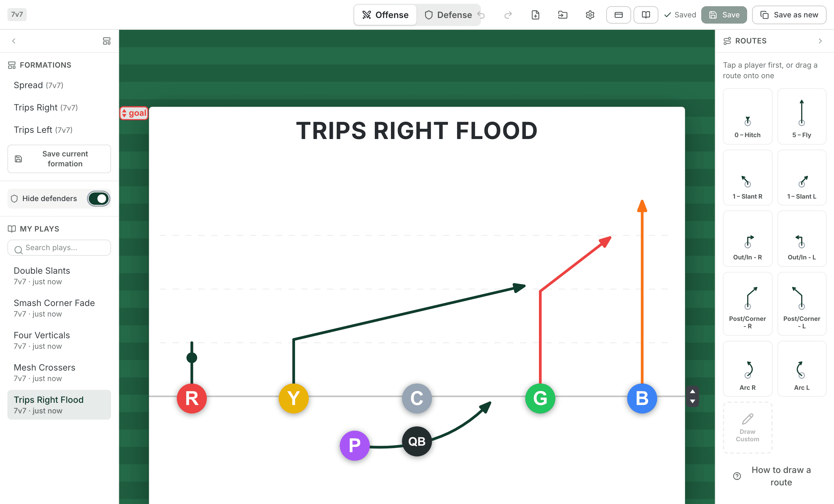Screen dimensions: 834x504
Task: Collapse the left sidebar chevron
Action: [x=14, y=41]
